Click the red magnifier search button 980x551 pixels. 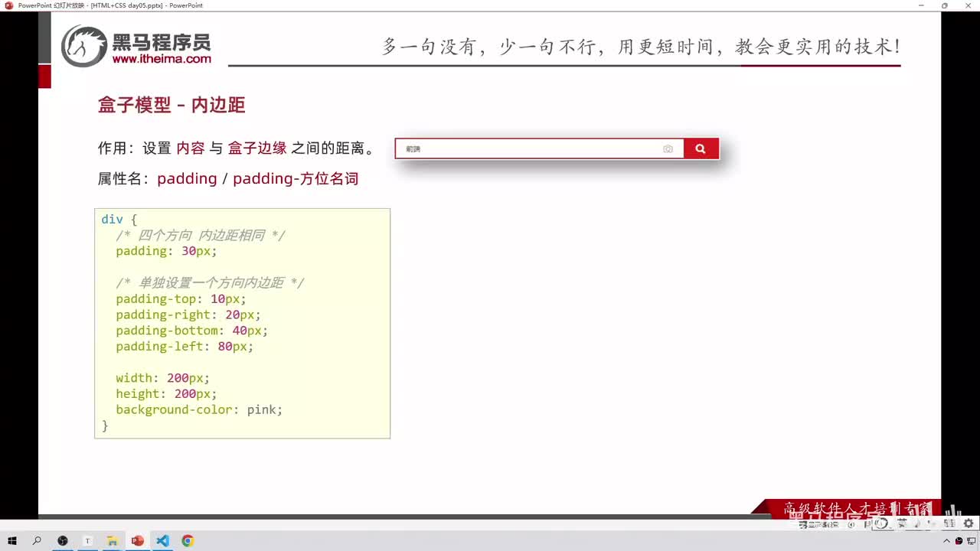(701, 148)
